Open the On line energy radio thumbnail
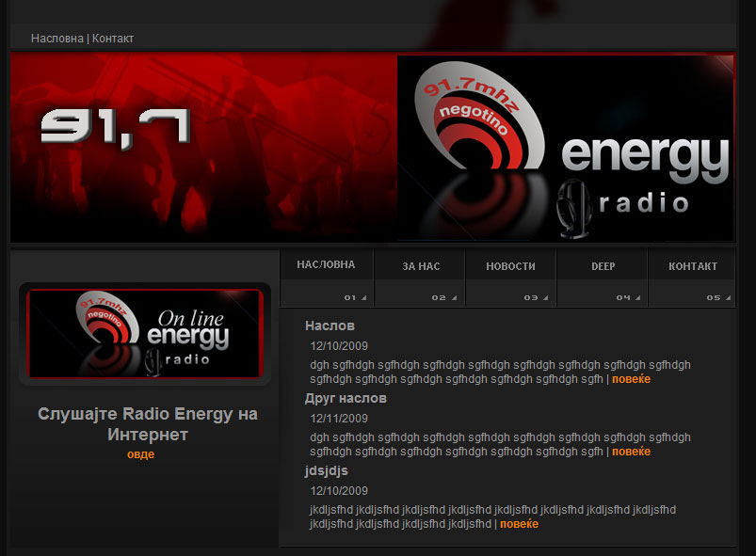The height and width of the screenshot is (556, 756). 145,333
